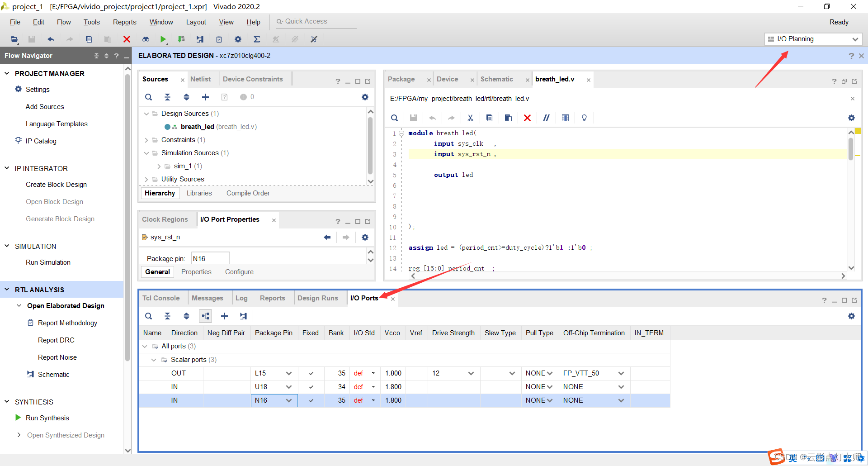Collapse the Design Sources tree node
This screenshot has width=868, height=466.
pos(146,114)
